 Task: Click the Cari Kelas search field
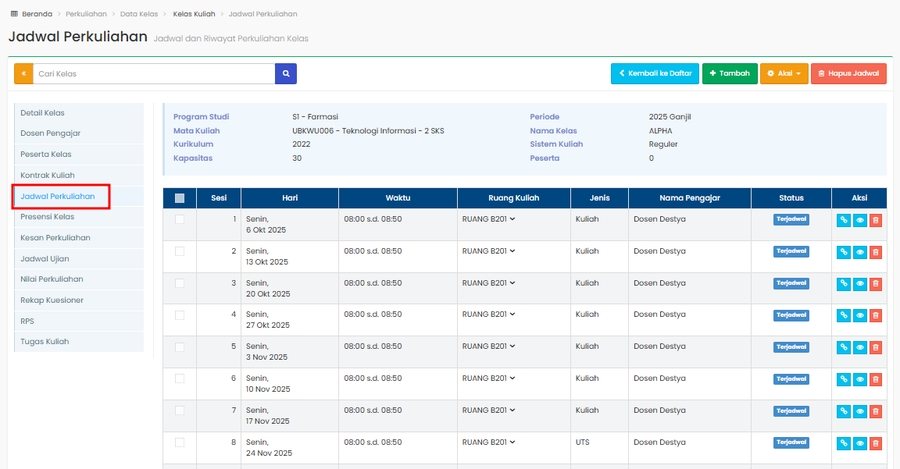click(154, 73)
